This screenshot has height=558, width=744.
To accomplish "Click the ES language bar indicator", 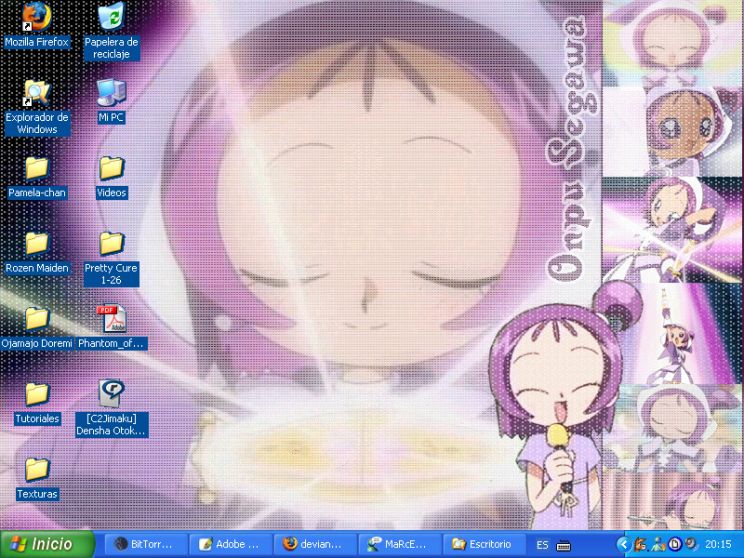I will tap(542, 545).
